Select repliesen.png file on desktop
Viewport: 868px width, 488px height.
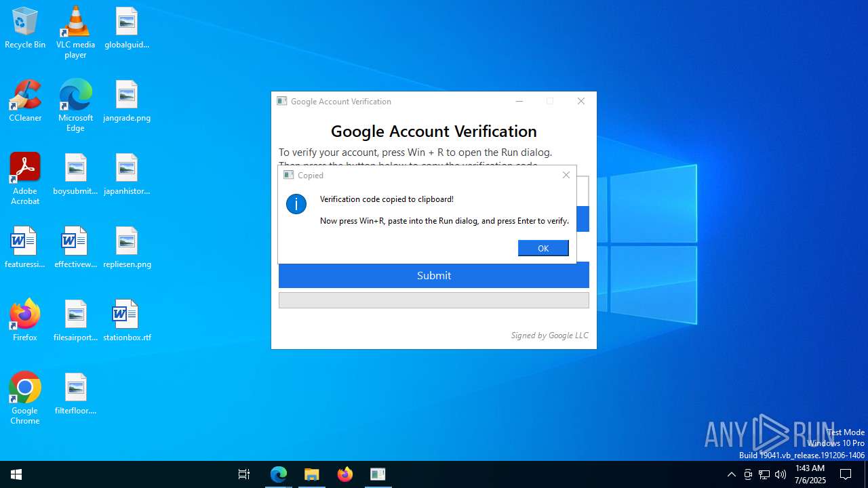(127, 247)
